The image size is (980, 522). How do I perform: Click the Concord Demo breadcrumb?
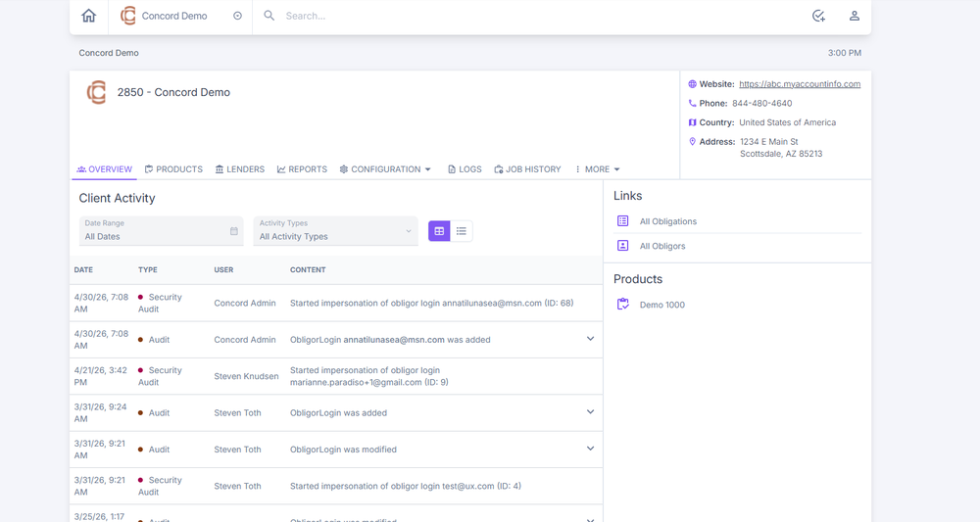click(x=109, y=53)
